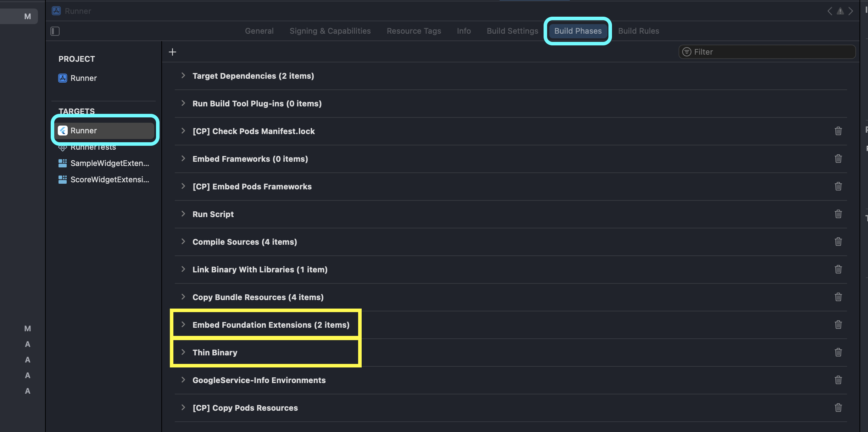Delete the Compile Sources phase

click(x=838, y=242)
